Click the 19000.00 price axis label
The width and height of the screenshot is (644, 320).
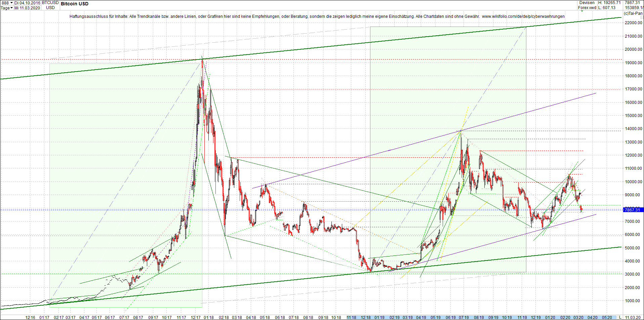tap(633, 63)
